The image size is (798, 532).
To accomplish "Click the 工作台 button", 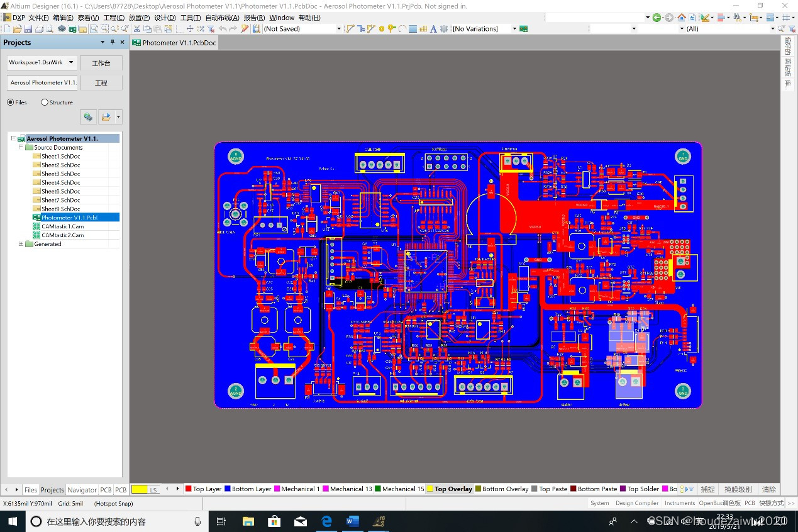I will coord(101,63).
